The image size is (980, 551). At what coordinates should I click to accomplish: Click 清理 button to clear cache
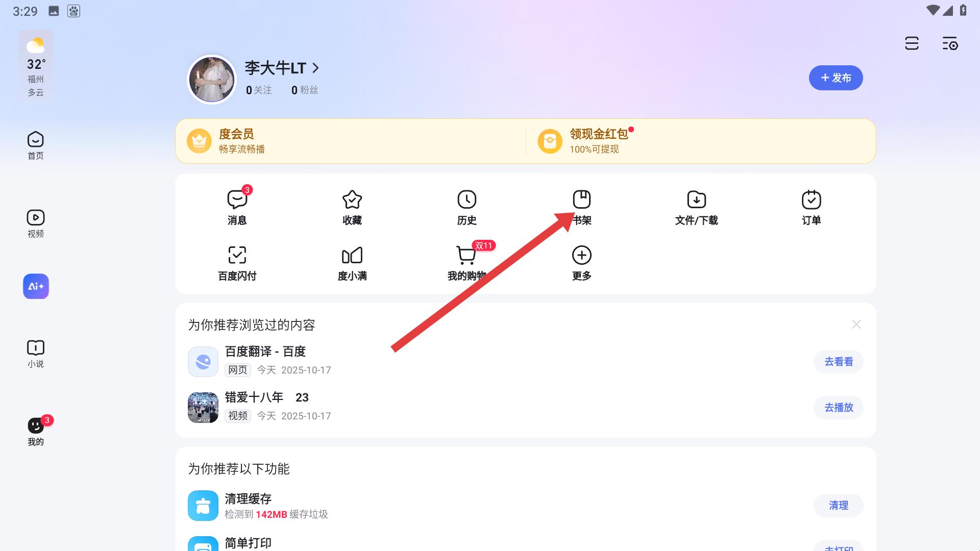839,506
